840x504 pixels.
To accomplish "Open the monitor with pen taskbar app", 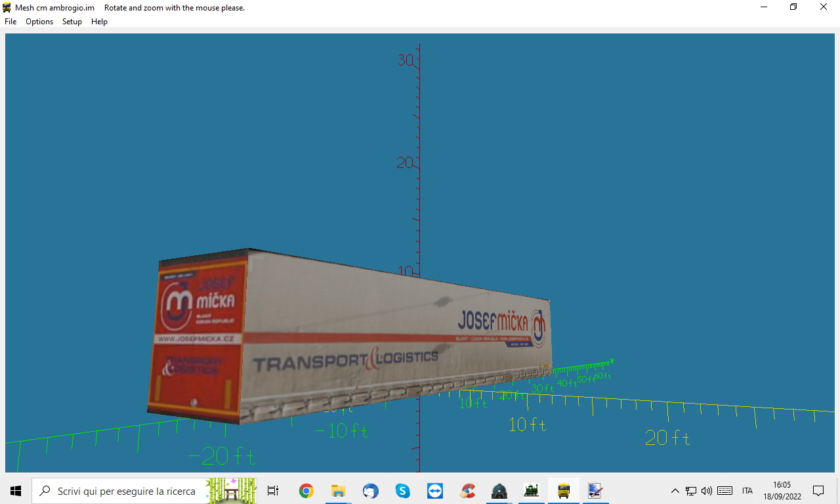I will [595, 491].
